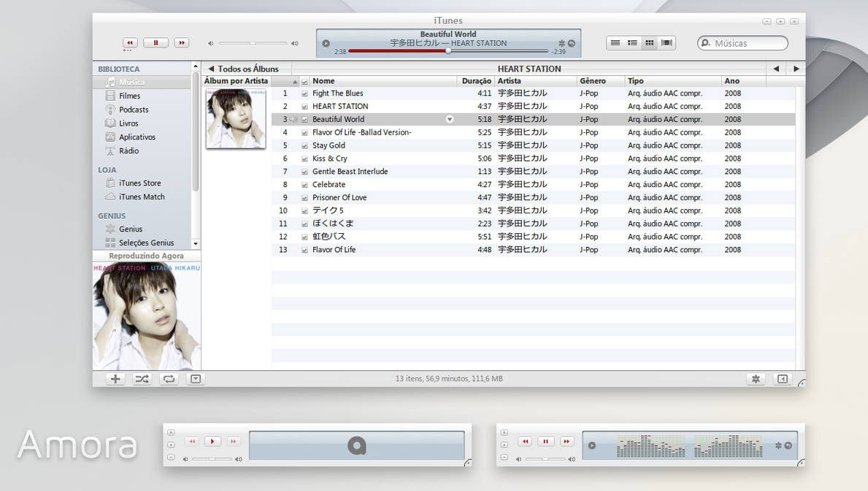Toggle repeat at window bottom

[x=169, y=379]
